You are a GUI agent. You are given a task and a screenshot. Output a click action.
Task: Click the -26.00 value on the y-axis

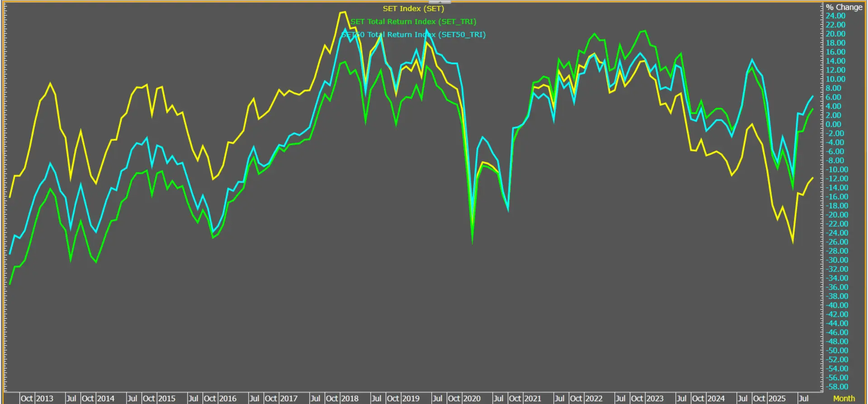pos(837,242)
